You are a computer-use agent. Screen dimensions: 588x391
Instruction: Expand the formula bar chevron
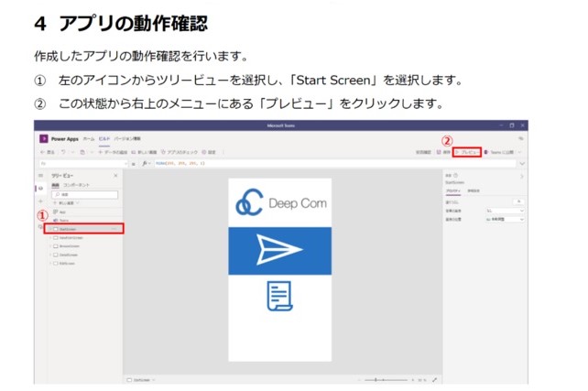click(522, 162)
